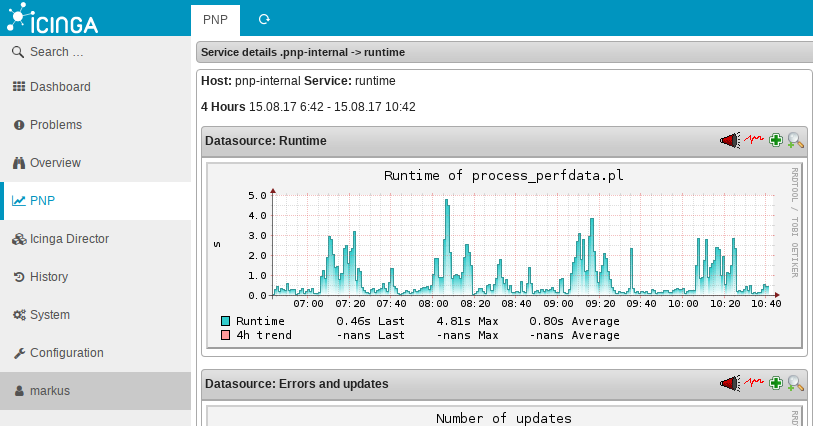813x426 pixels.
Task: Click the 0.80s Average value
Action: point(574,321)
